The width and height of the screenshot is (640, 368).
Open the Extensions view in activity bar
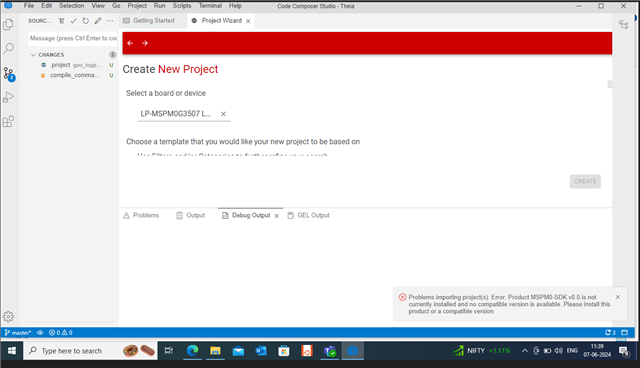point(8,121)
